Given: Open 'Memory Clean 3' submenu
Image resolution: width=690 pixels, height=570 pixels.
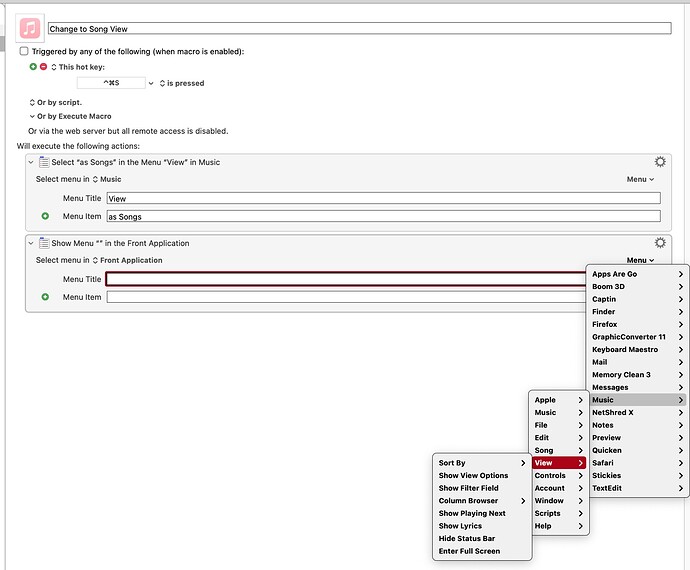Looking at the screenshot, I should (x=637, y=375).
